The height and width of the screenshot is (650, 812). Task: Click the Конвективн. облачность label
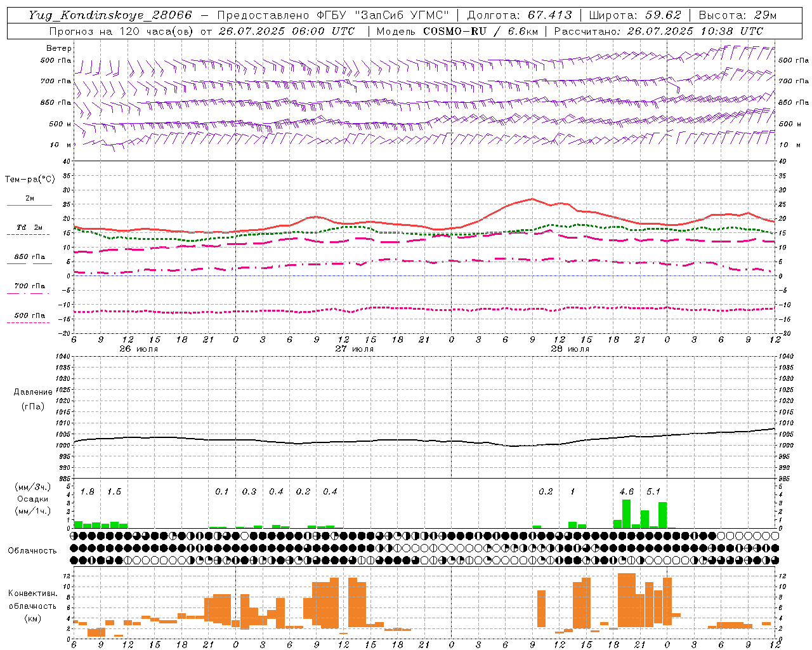(x=32, y=600)
